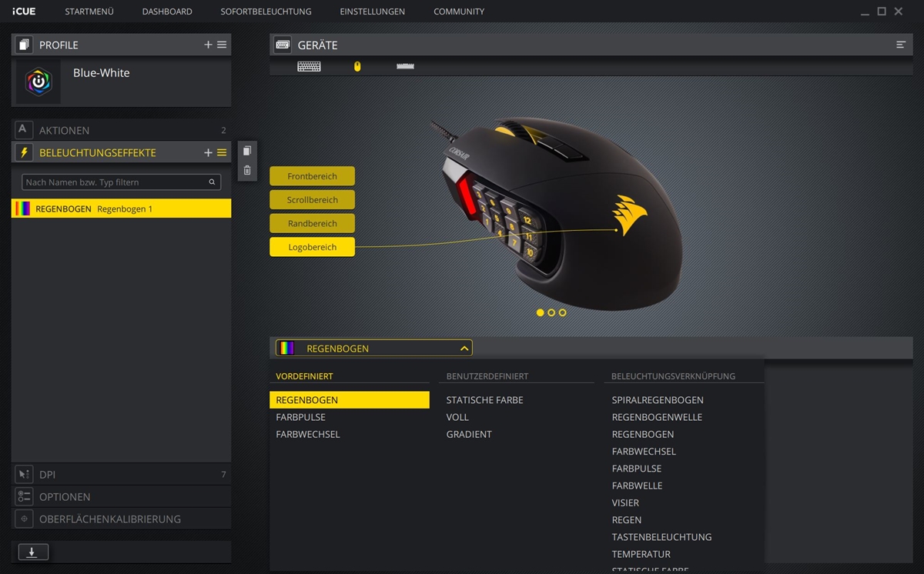Choose the Scrollbereich lighting zone
This screenshot has height=574, width=924.
click(312, 199)
